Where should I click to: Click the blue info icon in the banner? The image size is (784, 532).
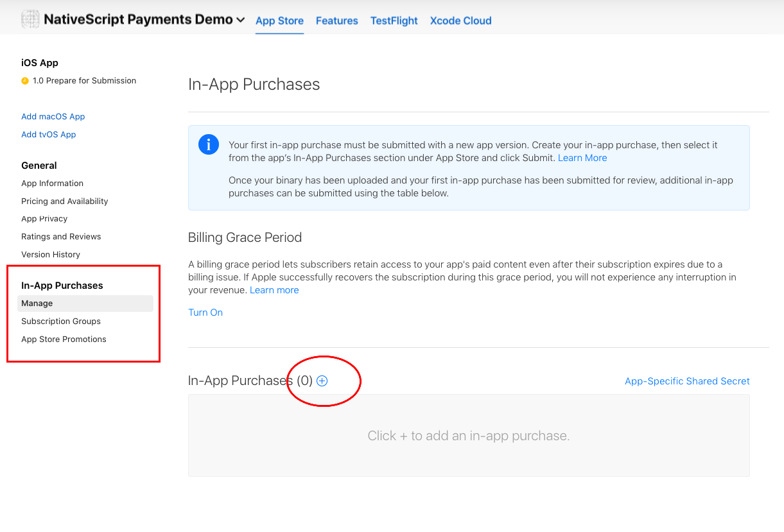pos(209,144)
